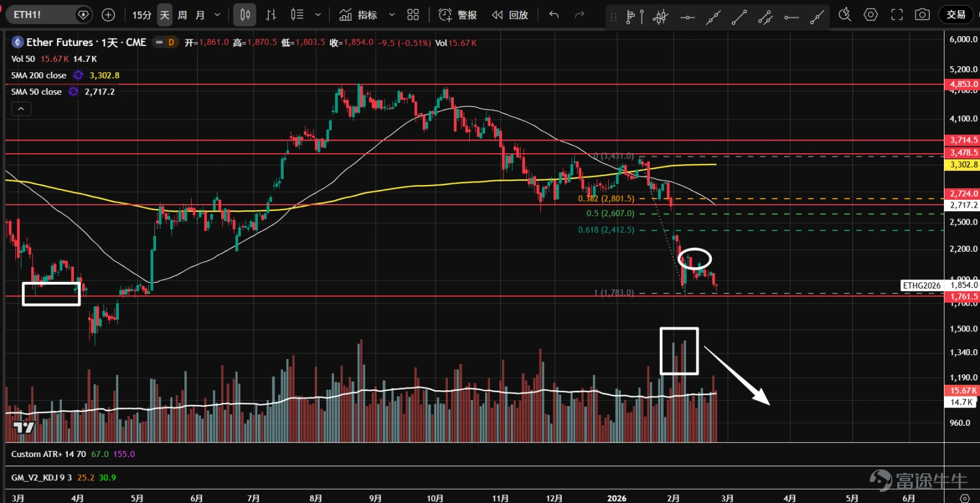Select the 月 monthly timeframe

click(x=200, y=15)
